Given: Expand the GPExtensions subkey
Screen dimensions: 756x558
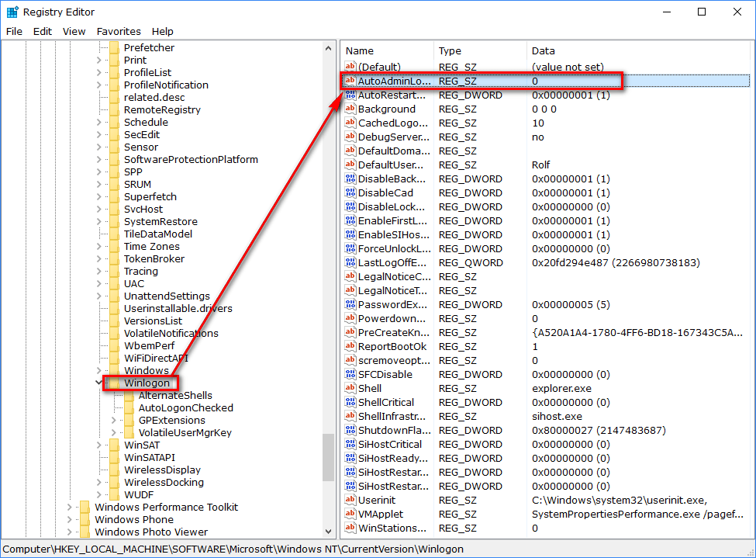Looking at the screenshot, I should click(x=114, y=421).
